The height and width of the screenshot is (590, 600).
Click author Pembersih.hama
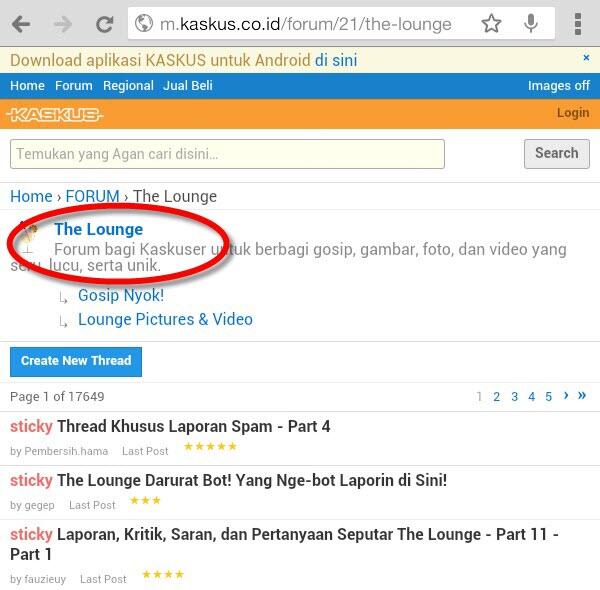[x=66, y=451]
